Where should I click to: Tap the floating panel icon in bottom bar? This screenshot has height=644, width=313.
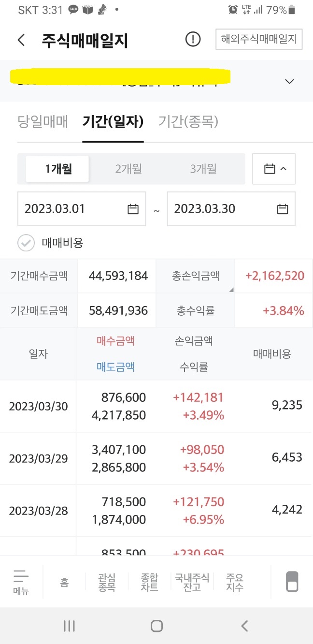click(x=292, y=581)
